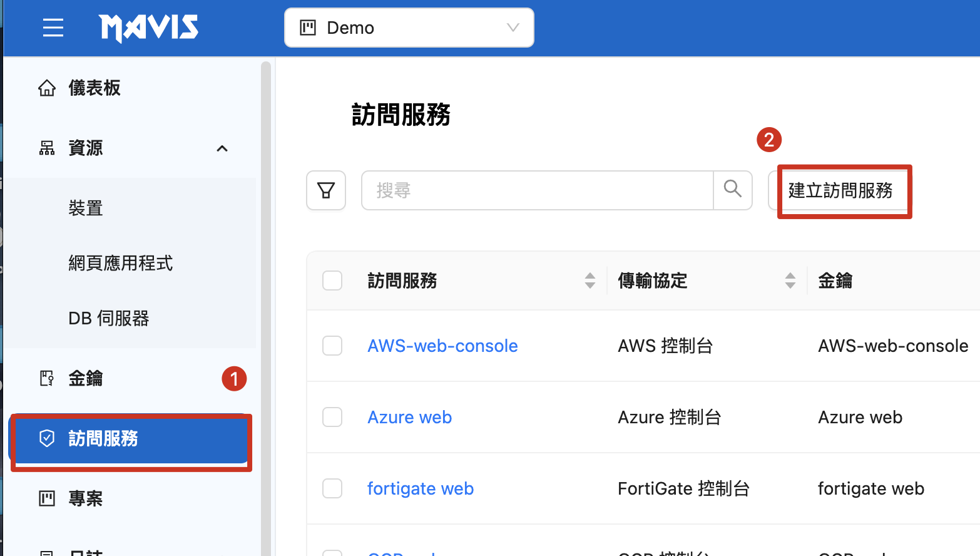Open the hamburger navigation menu

click(53, 28)
